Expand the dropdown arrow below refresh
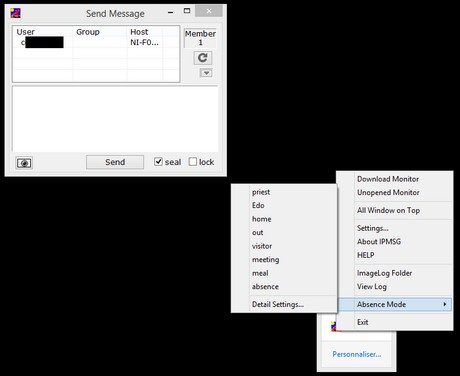 206,73
